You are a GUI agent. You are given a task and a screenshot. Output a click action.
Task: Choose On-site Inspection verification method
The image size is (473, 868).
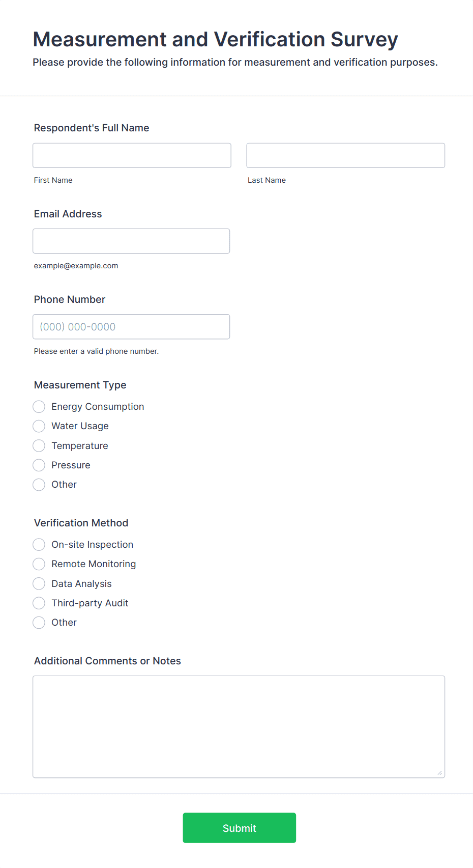coord(39,545)
